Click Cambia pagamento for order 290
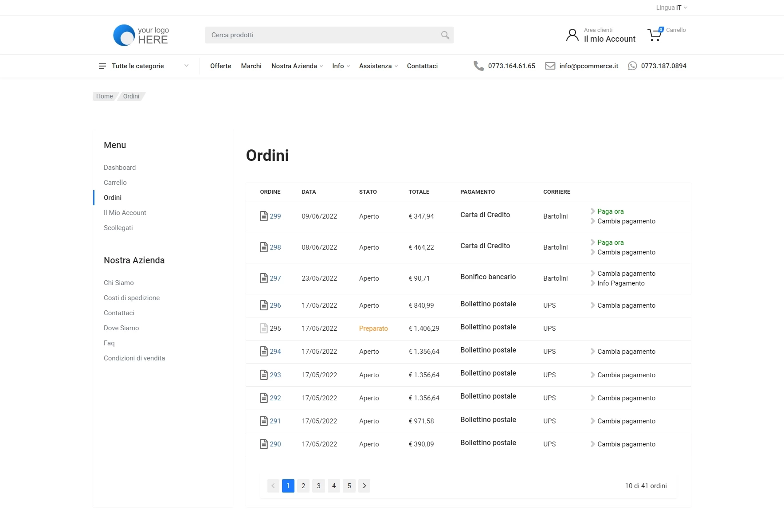Image resolution: width=784 pixels, height=532 pixels. click(x=626, y=444)
